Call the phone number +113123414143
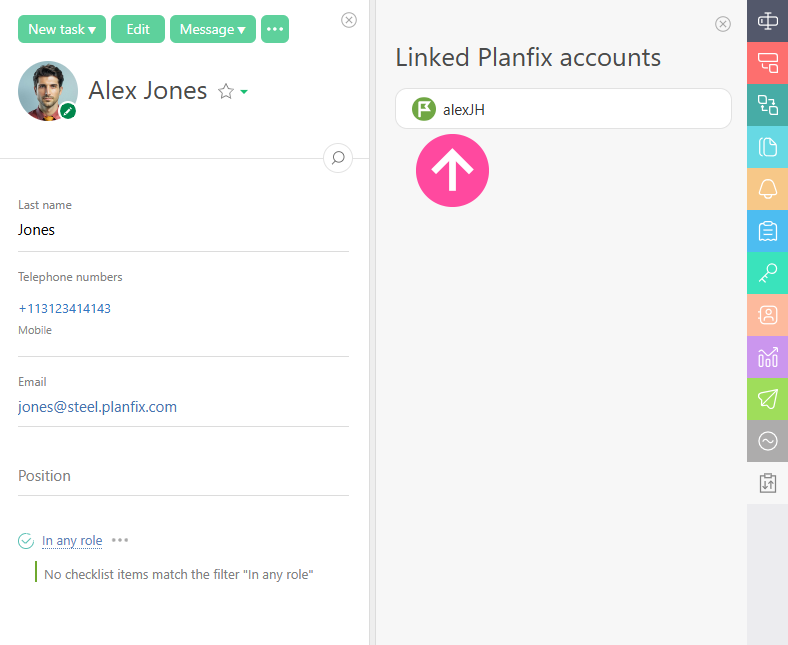788x645 pixels. tap(64, 308)
